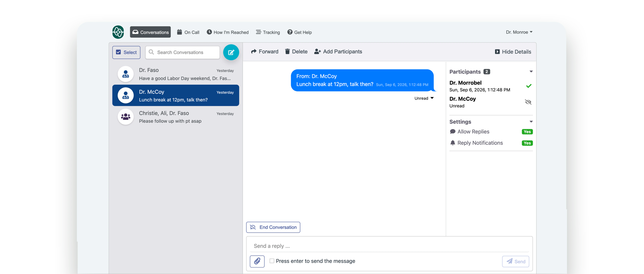Select Dr. McCoy participant name in details
This screenshot has width=644, height=274.
[x=462, y=99]
